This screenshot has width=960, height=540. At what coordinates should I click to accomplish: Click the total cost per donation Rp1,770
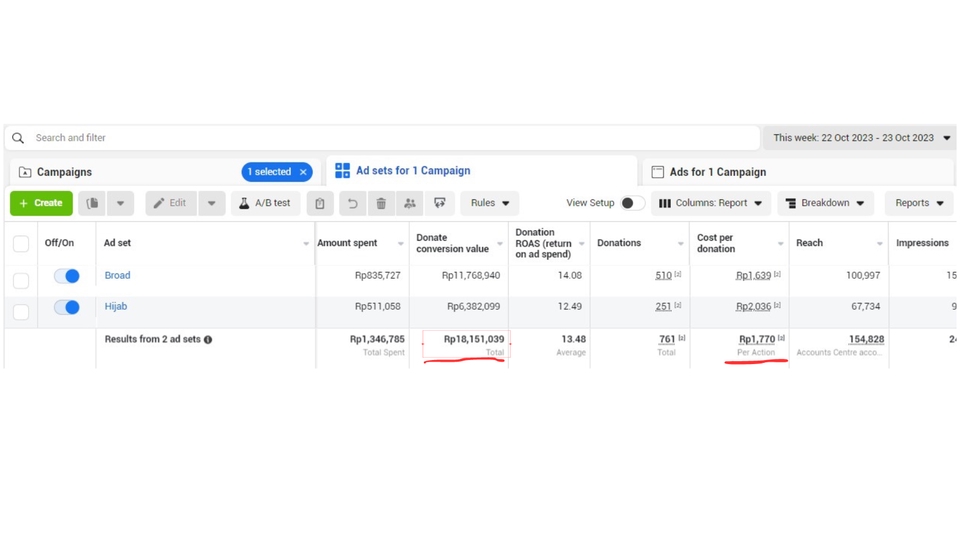[x=757, y=339]
